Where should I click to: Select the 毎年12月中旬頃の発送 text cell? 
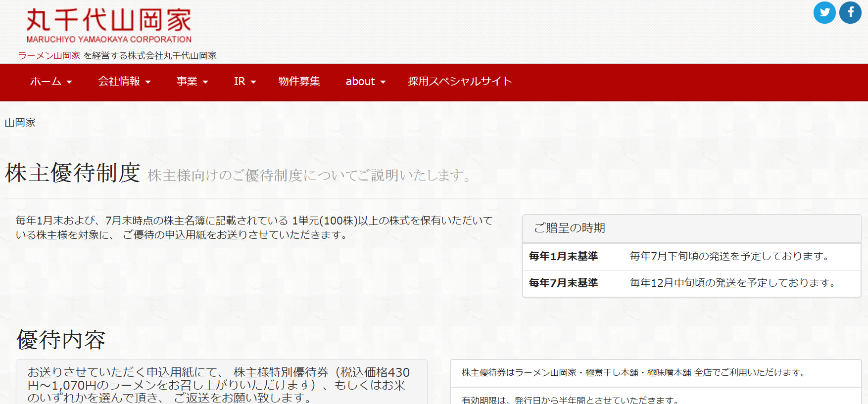[733, 283]
